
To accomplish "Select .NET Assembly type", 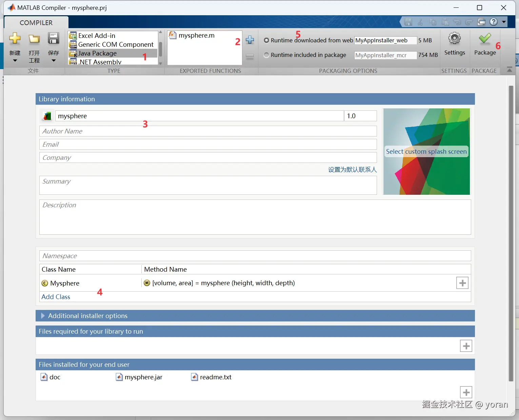I will (x=113, y=61).
